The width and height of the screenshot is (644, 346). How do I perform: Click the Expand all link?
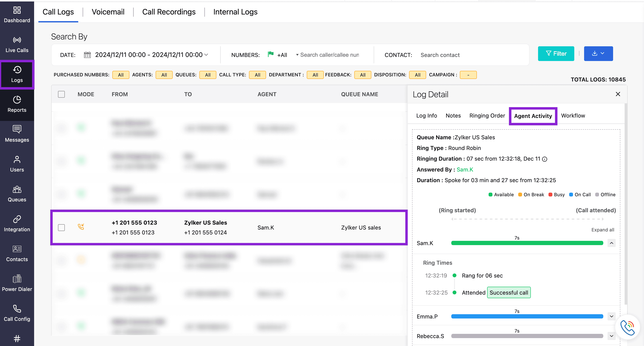click(602, 230)
